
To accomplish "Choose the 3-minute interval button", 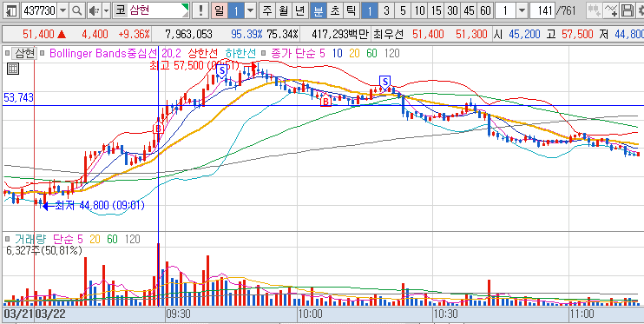I will click(386, 10).
